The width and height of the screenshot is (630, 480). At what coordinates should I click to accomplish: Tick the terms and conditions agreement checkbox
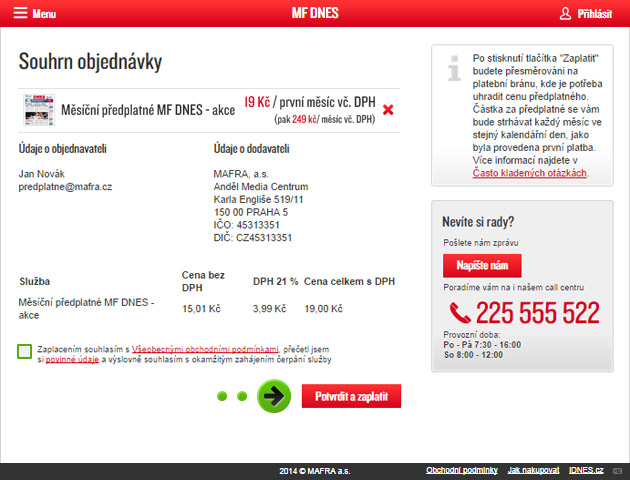coord(25,351)
